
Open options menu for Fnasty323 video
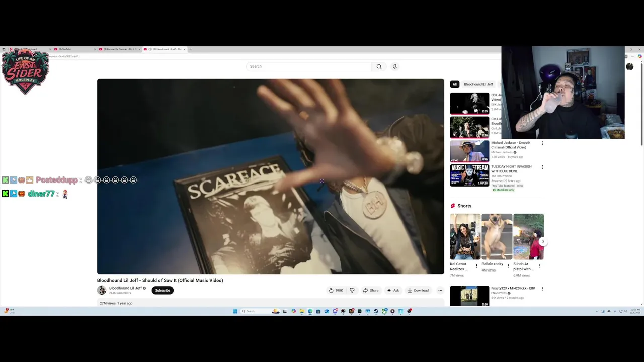pos(542,289)
